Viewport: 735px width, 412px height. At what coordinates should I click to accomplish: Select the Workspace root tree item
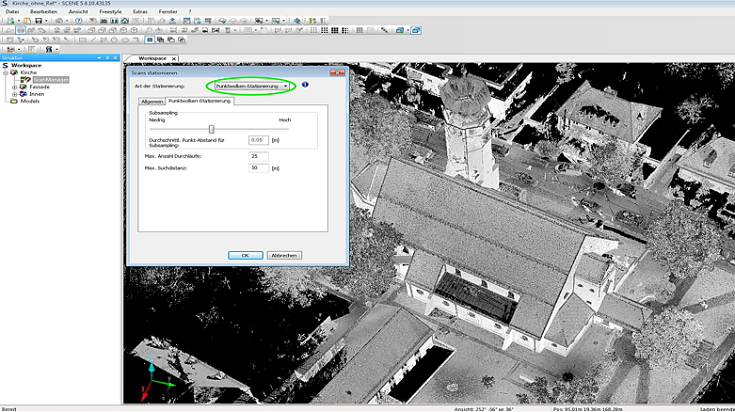(x=26, y=66)
